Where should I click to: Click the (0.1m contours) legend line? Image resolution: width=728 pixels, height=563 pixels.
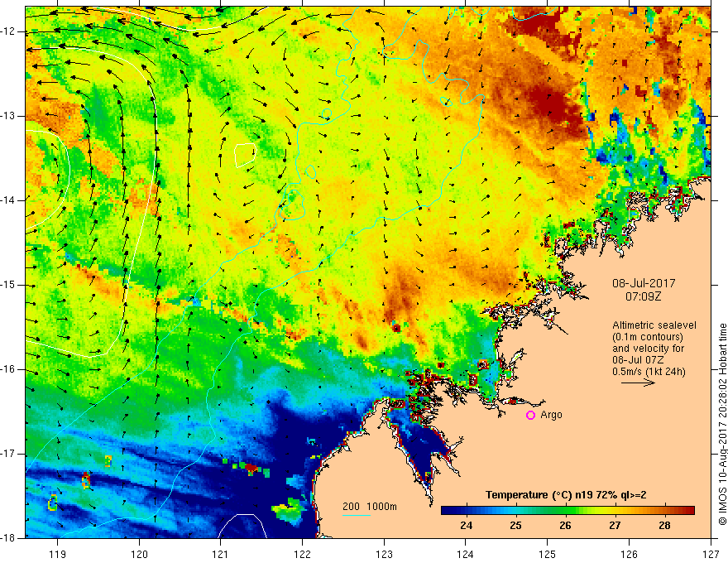[x=648, y=337]
